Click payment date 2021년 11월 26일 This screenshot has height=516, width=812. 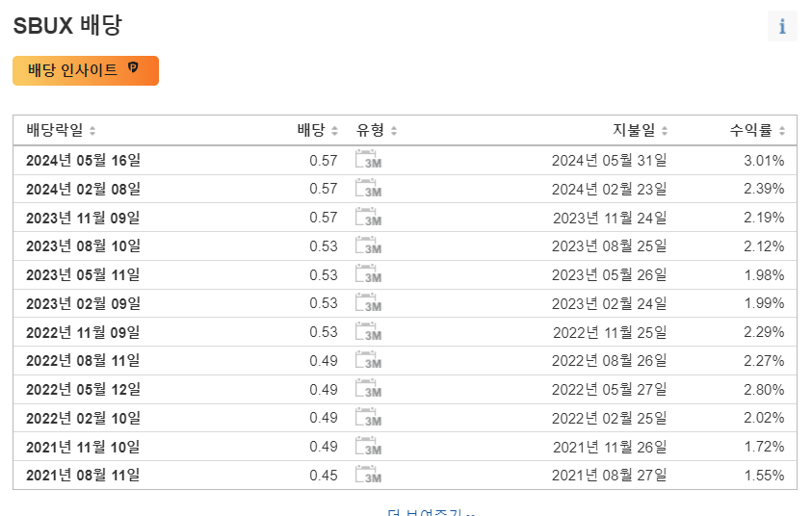pyautogui.click(x=610, y=447)
